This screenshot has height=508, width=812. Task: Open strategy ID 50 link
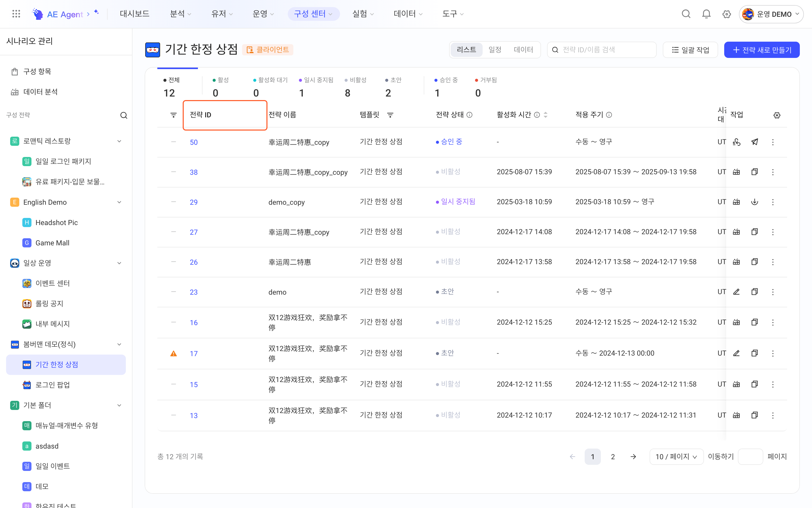tap(194, 142)
